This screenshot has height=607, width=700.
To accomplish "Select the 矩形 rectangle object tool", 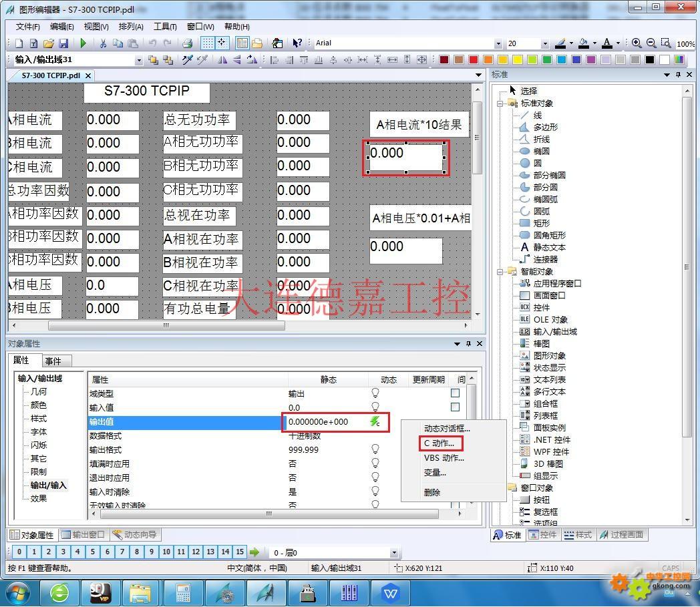I will (541, 223).
